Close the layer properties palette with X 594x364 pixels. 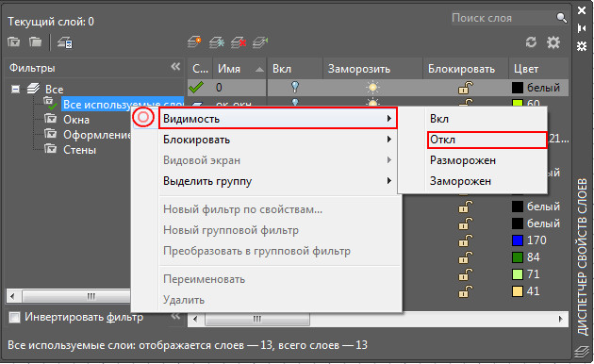(x=582, y=10)
